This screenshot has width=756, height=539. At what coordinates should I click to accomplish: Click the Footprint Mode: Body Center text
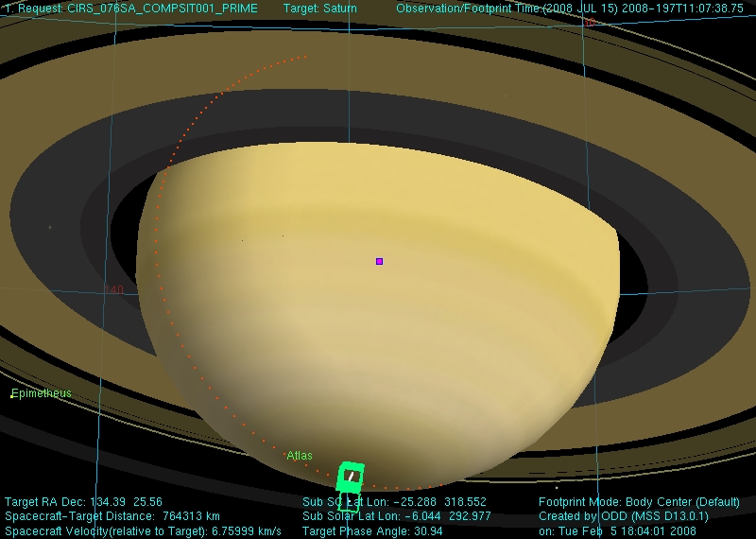click(639, 502)
